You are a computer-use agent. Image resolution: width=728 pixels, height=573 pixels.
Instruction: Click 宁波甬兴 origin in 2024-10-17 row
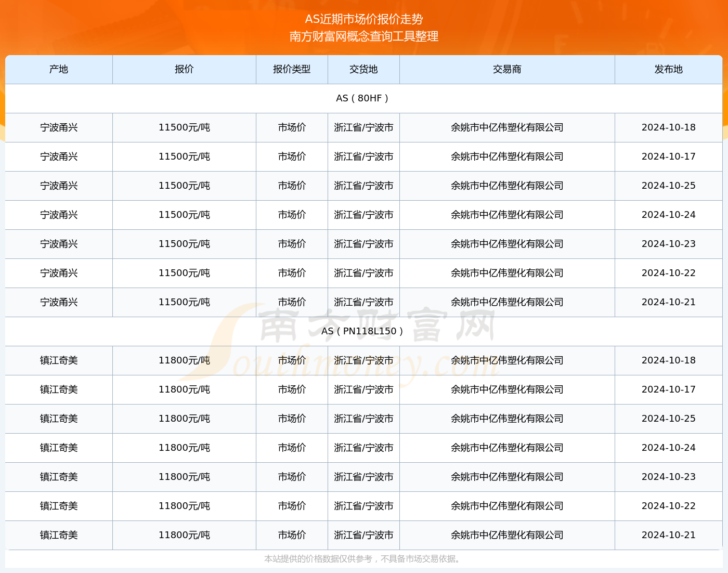(x=59, y=157)
